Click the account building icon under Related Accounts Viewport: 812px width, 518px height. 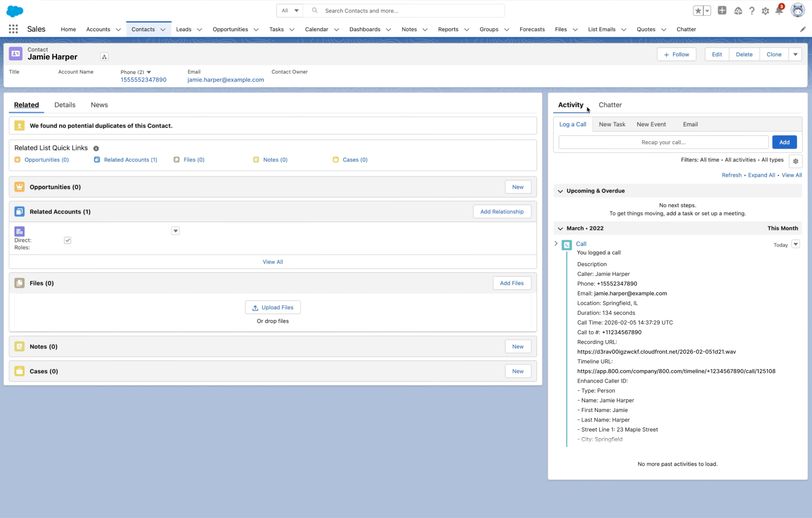(19, 231)
